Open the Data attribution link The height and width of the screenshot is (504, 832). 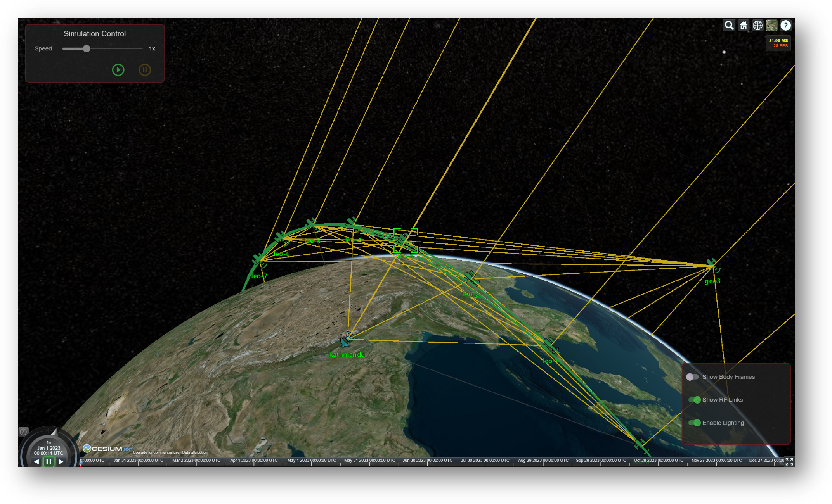point(195,452)
